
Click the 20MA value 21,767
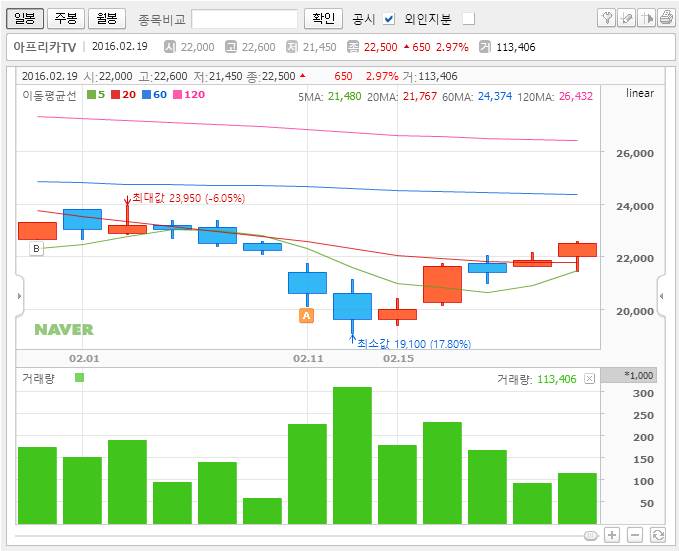point(420,96)
